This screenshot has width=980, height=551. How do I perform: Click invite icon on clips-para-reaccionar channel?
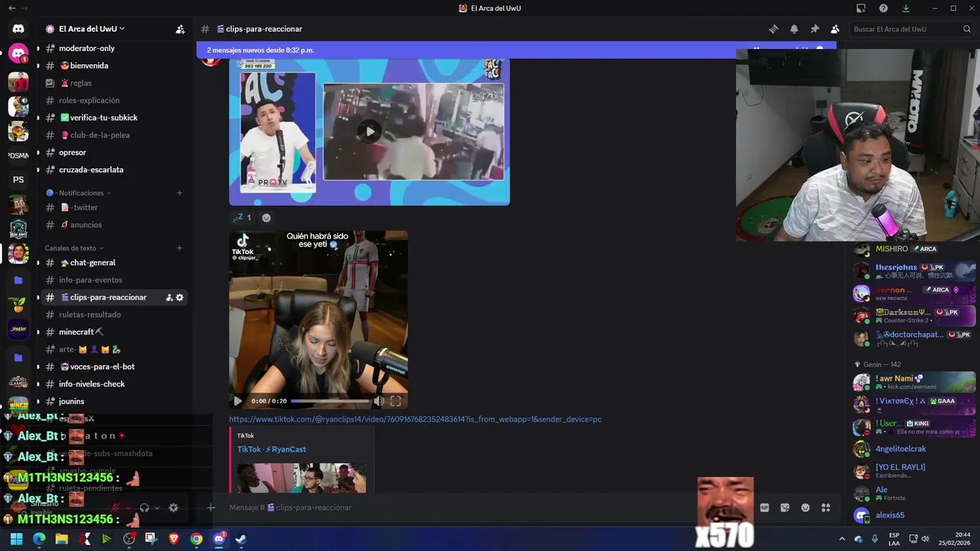pos(169,298)
